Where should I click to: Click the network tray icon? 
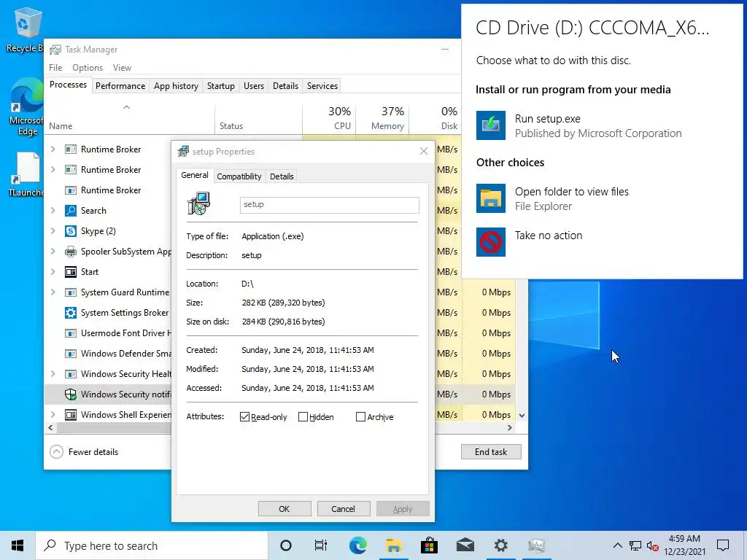[x=635, y=545]
